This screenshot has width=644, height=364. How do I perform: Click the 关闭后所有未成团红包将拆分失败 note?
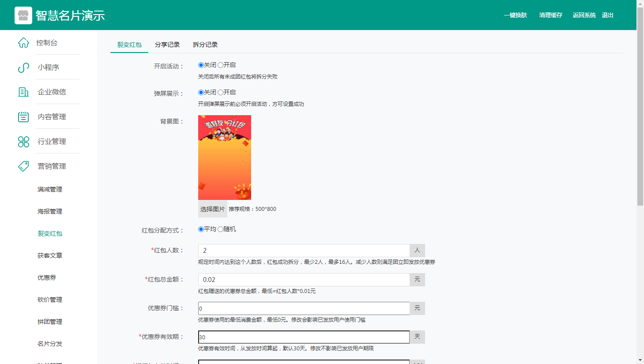pyautogui.click(x=238, y=77)
